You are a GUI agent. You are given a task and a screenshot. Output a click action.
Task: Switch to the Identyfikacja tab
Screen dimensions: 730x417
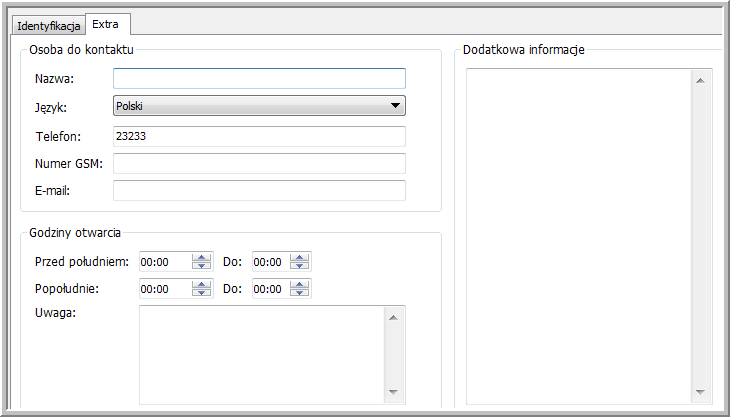coord(47,24)
